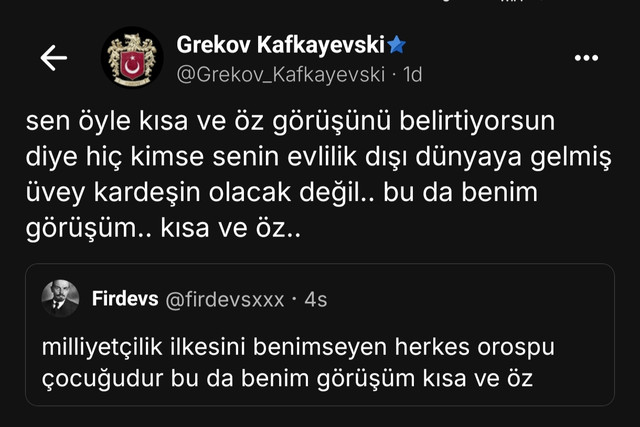The width and height of the screenshot is (640, 427).
Task: Tap the empty right side of Firdevs' quote header
Action: pos(469,299)
